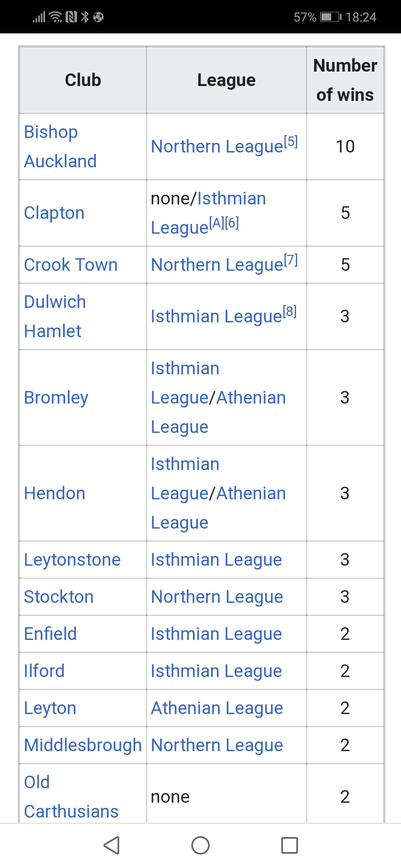Open the Clapton club link
The image size is (401, 868).
click(x=54, y=213)
